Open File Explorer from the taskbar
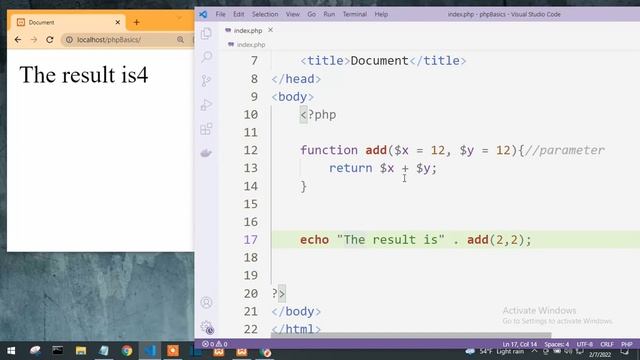This screenshot has height=360, width=640. [x=81, y=351]
